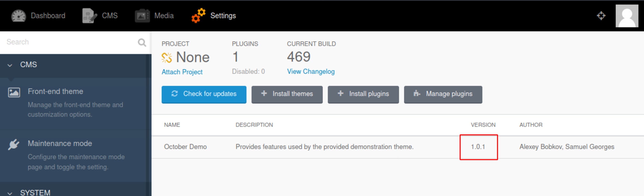644x196 pixels.
Task: Click the Install themes button
Action: (287, 94)
